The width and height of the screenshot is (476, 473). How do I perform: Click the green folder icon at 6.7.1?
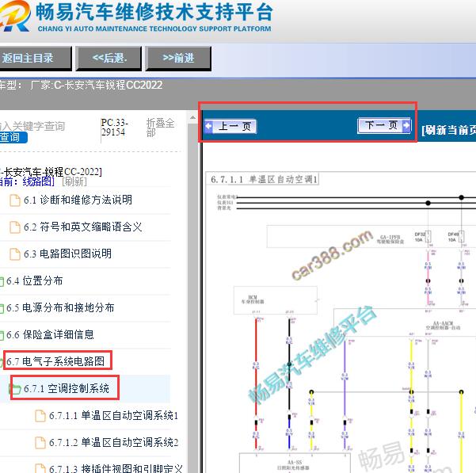pos(14,389)
